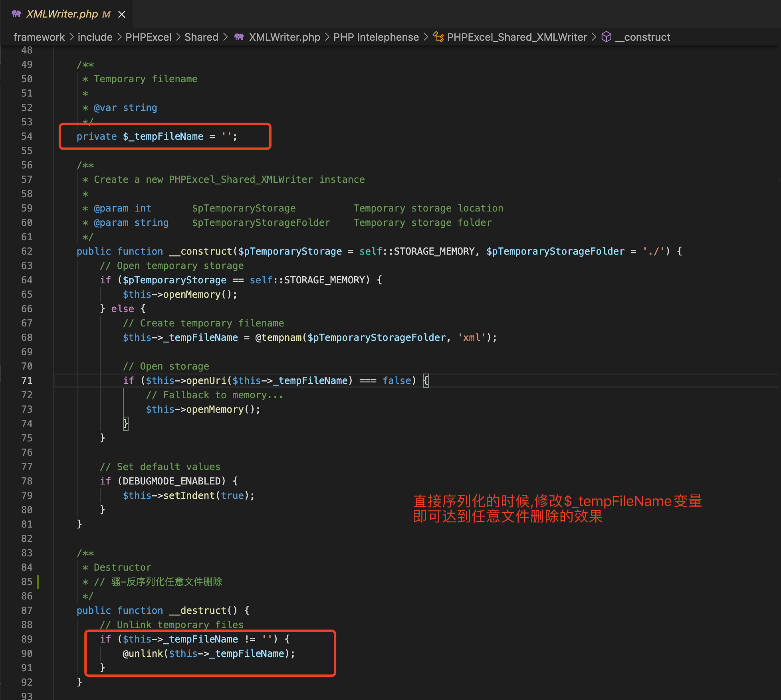Viewport: 781px width, 700px height.
Task: Click XMLWriter.php file name in breadcrumb
Action: (x=285, y=37)
